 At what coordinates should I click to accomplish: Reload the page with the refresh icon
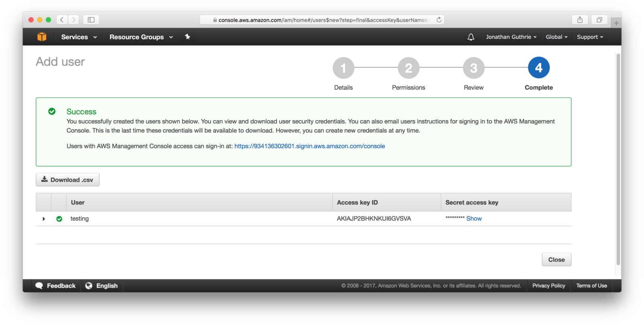pyautogui.click(x=439, y=20)
